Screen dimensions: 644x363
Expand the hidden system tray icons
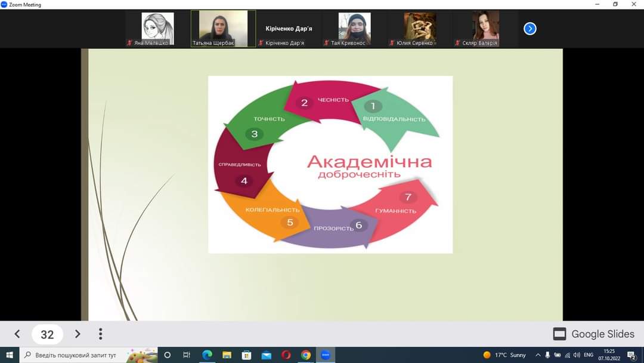tap(538, 355)
